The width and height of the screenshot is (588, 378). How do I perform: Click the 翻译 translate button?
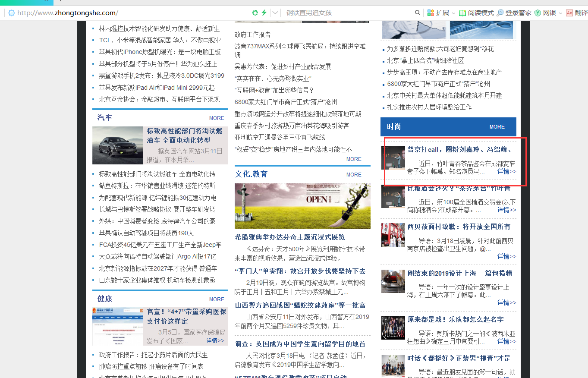(577, 13)
